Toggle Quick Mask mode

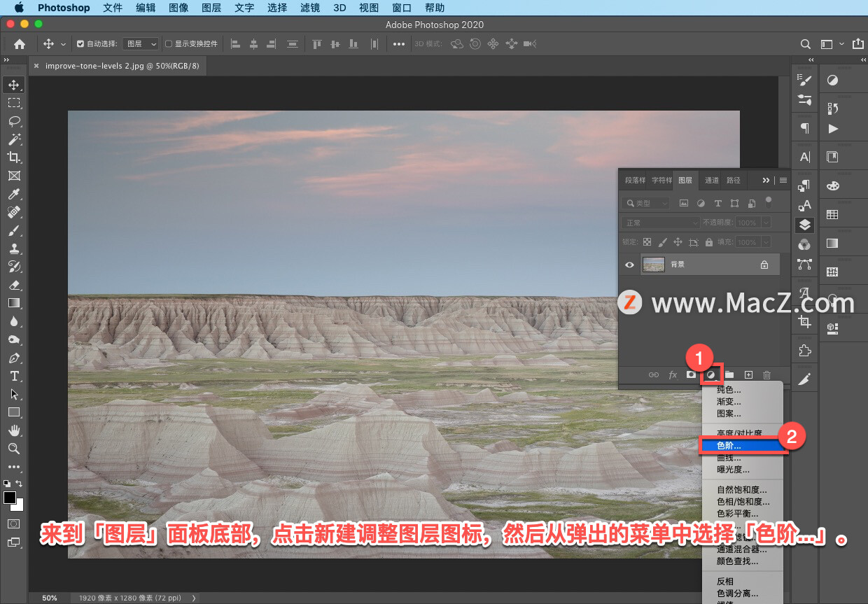[x=13, y=524]
